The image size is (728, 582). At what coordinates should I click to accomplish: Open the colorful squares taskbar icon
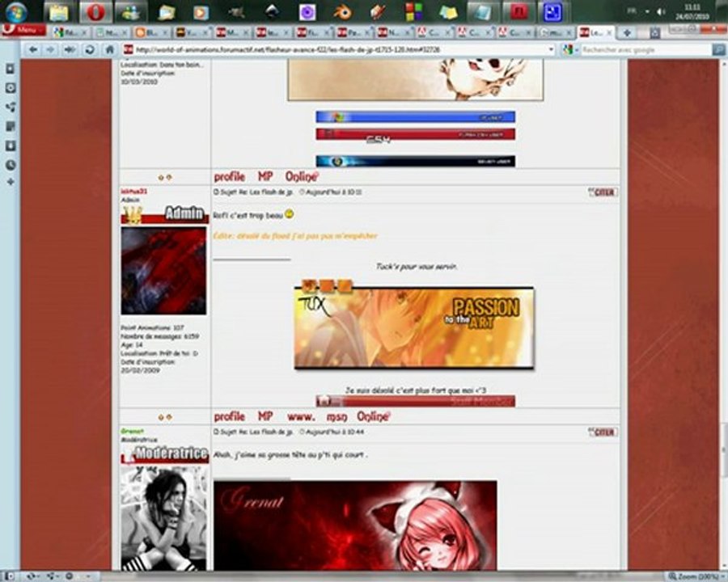413,12
